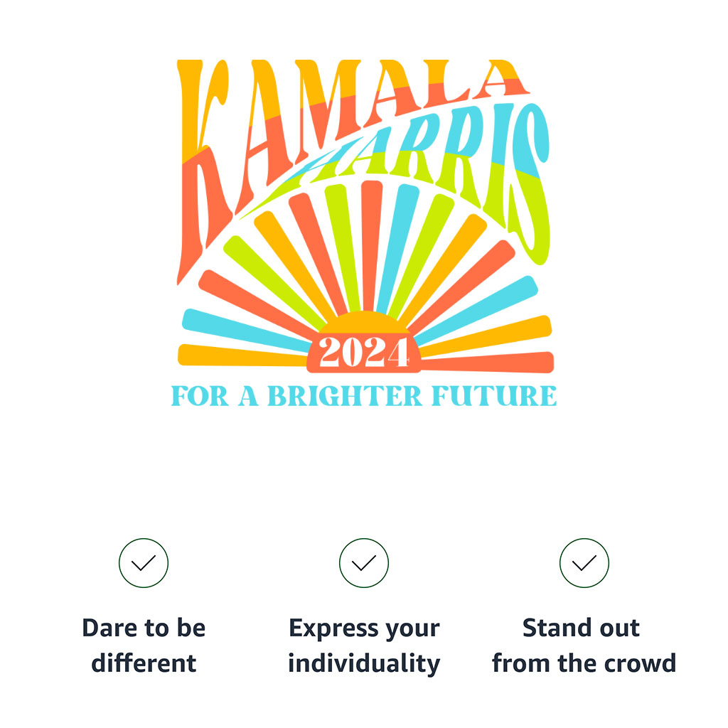Click the "FOR A BRIGHTER FUTURE" tagline

click(x=363, y=395)
